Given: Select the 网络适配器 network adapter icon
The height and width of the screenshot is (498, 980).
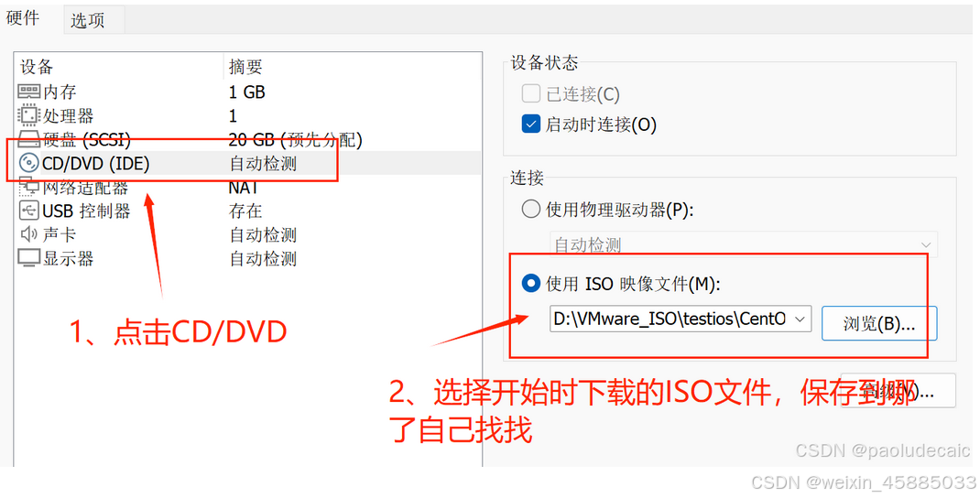Looking at the screenshot, I should click(x=28, y=187).
